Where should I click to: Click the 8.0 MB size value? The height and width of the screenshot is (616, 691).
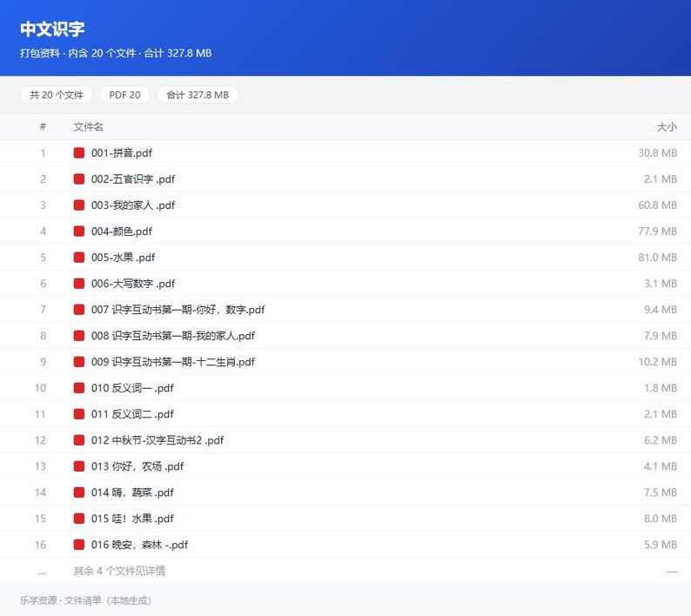tap(661, 519)
